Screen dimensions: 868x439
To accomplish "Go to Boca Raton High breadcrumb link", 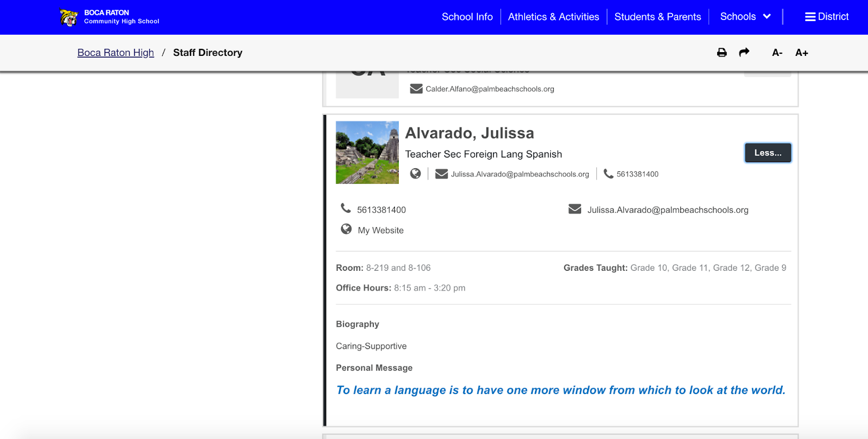I will tap(116, 53).
